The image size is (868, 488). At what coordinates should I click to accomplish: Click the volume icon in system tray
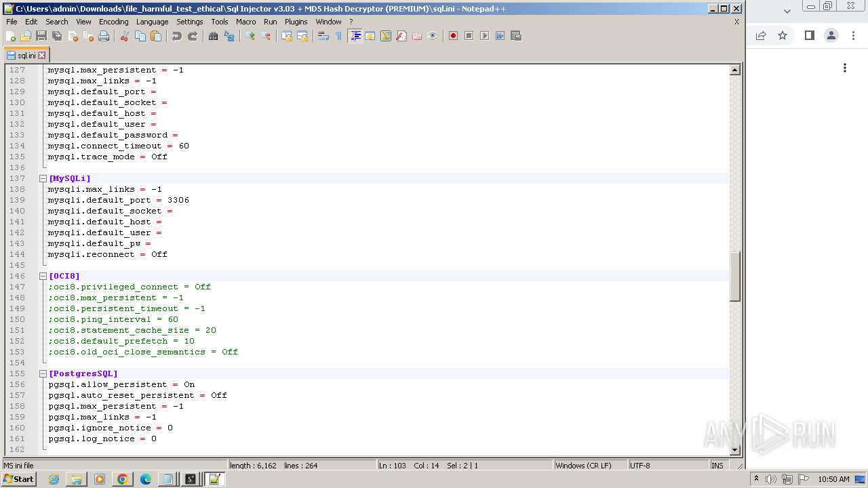[x=771, y=479]
